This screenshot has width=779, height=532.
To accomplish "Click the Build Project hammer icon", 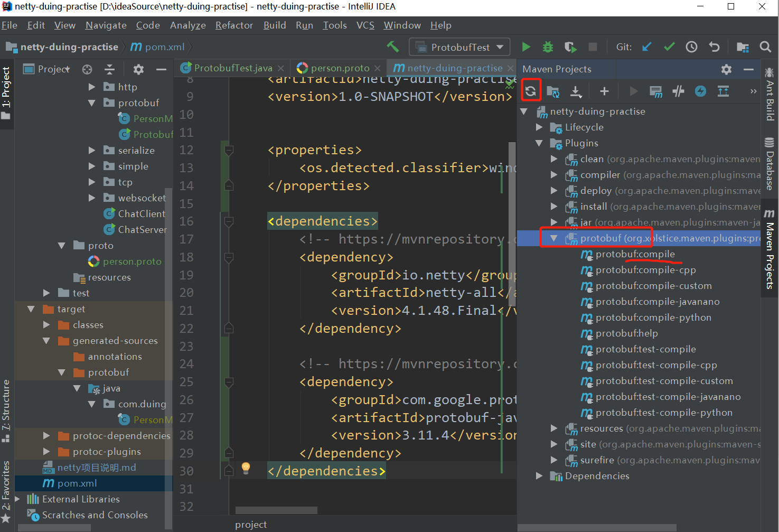I will pyautogui.click(x=393, y=47).
